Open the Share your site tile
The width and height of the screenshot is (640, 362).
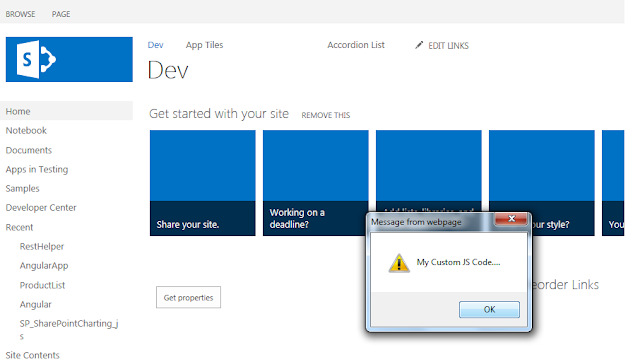pos(202,183)
